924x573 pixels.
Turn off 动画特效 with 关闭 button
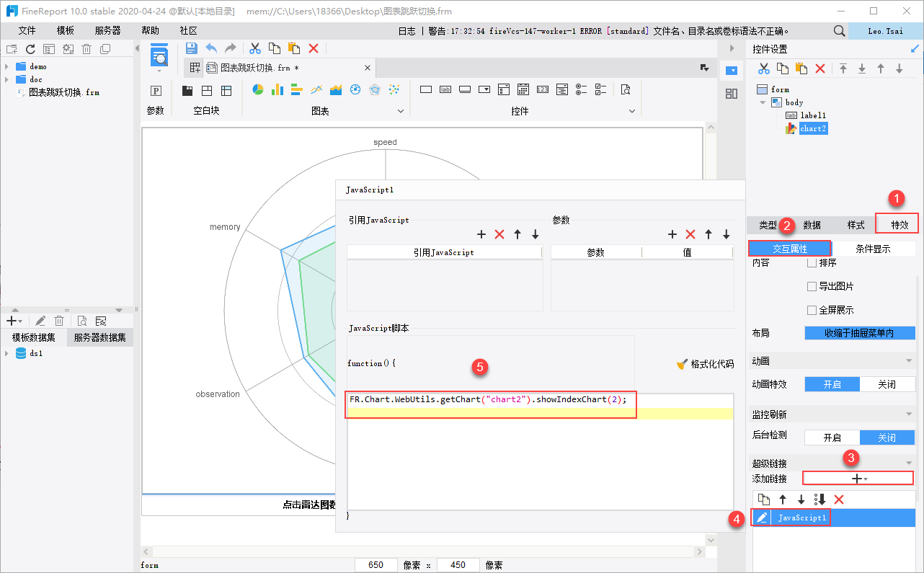coord(887,384)
